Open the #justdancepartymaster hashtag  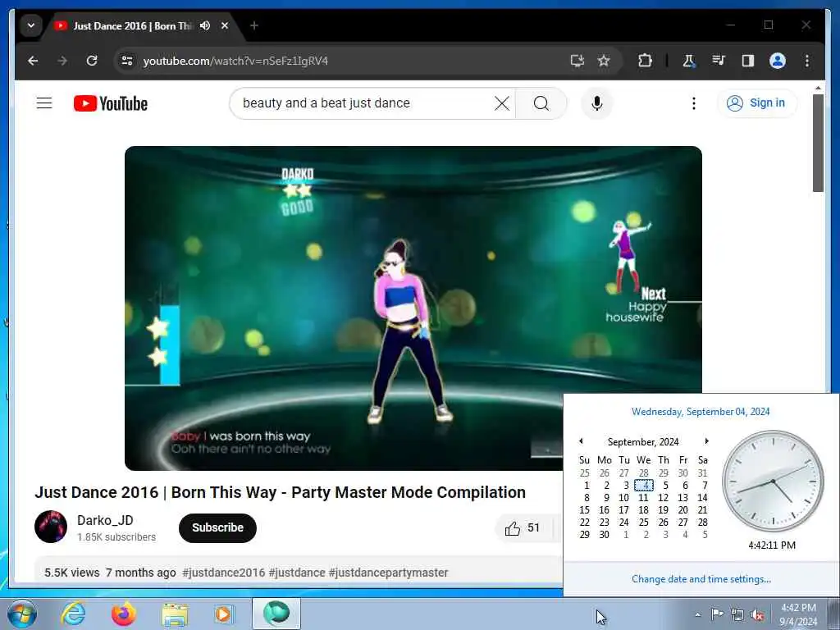388,573
